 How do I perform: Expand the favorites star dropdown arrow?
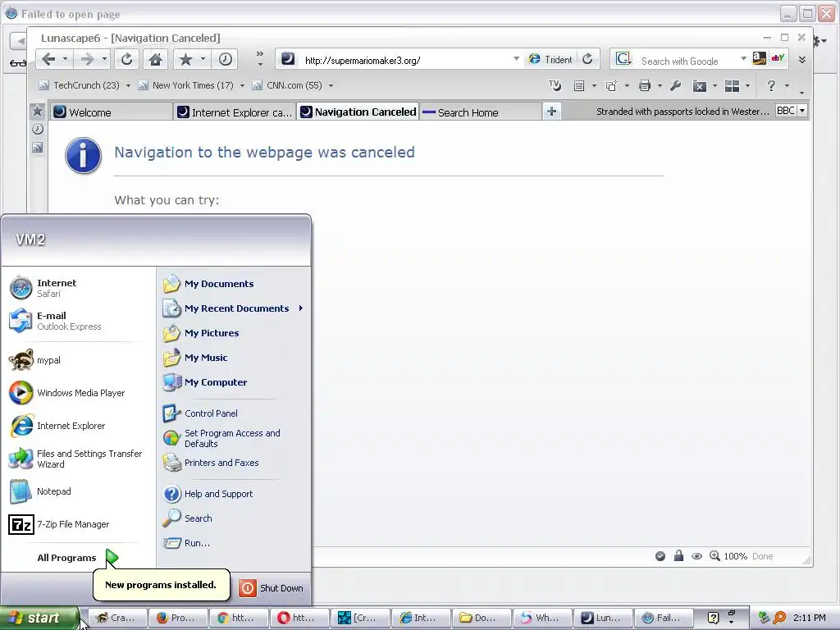pos(203,59)
